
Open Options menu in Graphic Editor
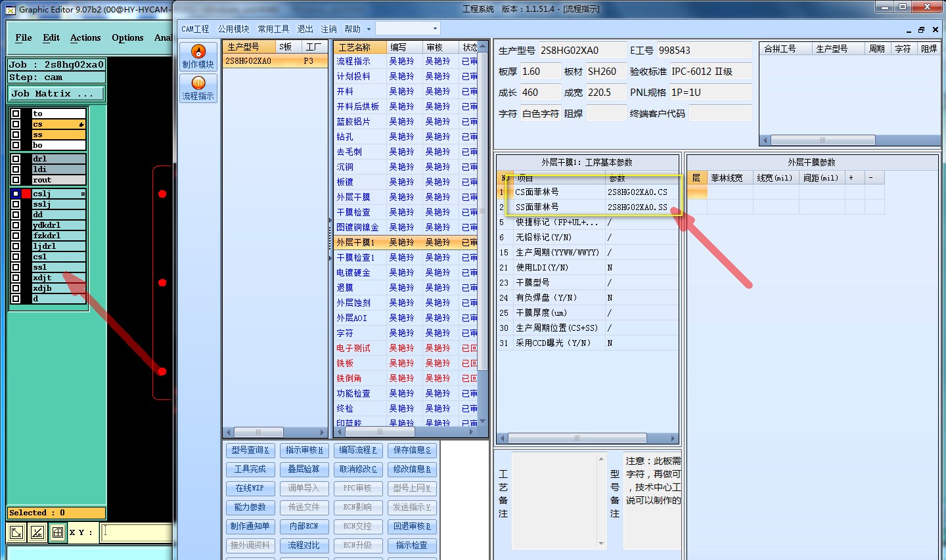(127, 37)
